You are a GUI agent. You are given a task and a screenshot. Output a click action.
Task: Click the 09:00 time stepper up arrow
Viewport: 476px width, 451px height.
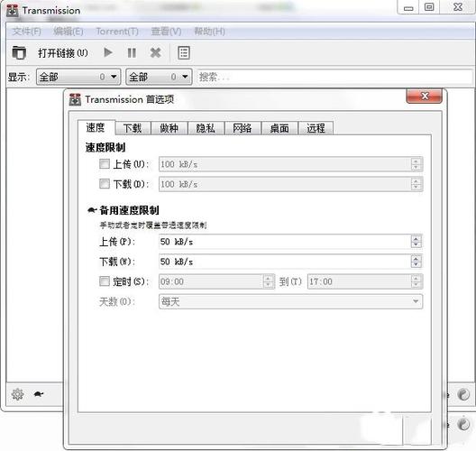268,278
